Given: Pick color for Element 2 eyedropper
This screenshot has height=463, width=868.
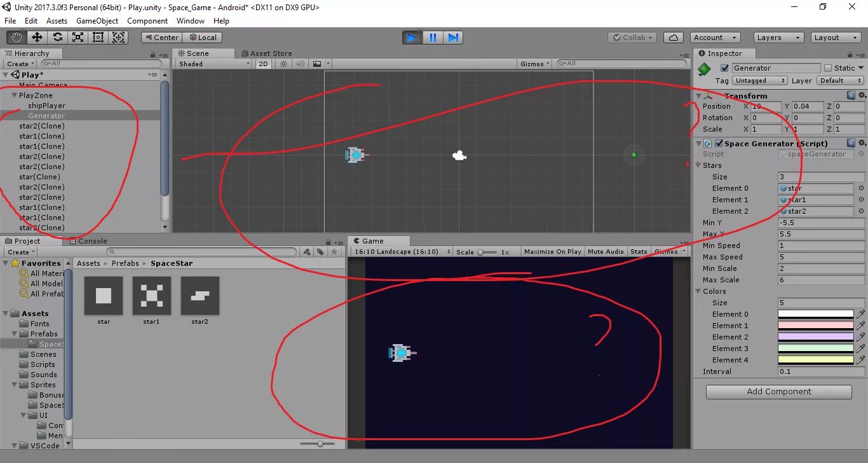Looking at the screenshot, I should coord(860,337).
